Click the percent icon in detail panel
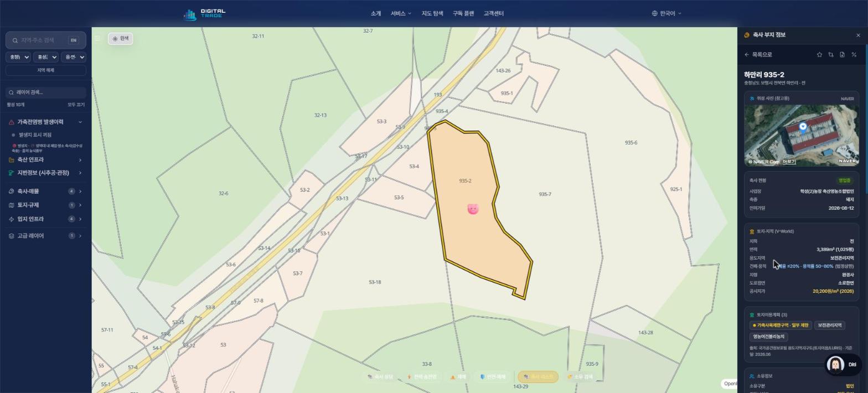 pos(854,55)
